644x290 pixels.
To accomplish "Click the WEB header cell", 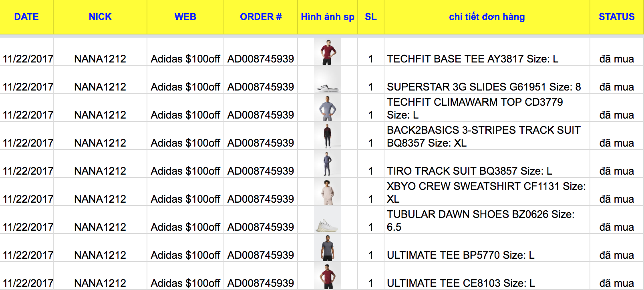I will pos(185,17).
